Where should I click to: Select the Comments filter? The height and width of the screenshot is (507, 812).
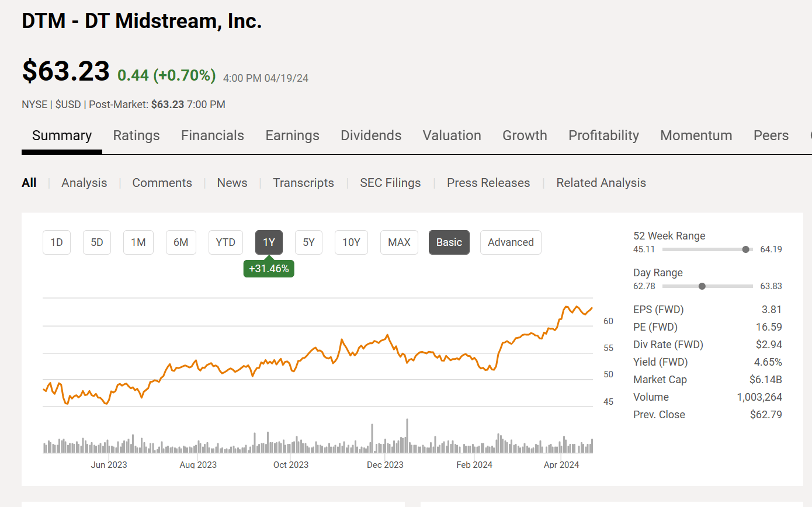point(162,182)
